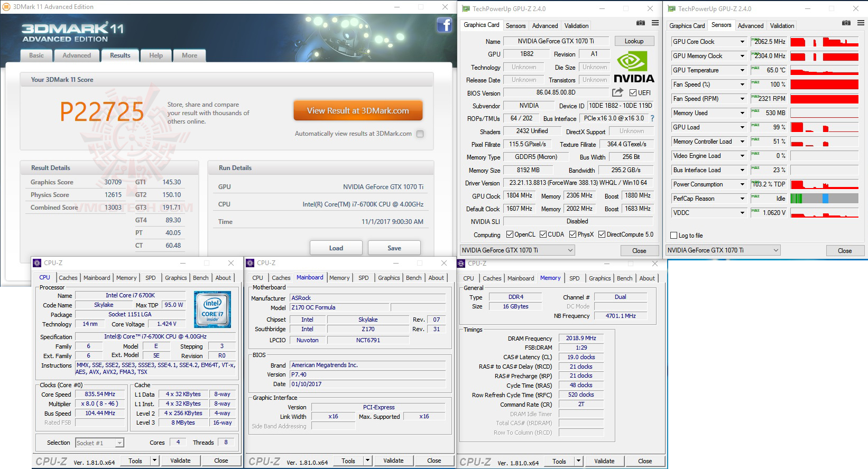Toggle the CUDA checkbox
Image resolution: width=868 pixels, height=469 pixels.
tap(543, 234)
